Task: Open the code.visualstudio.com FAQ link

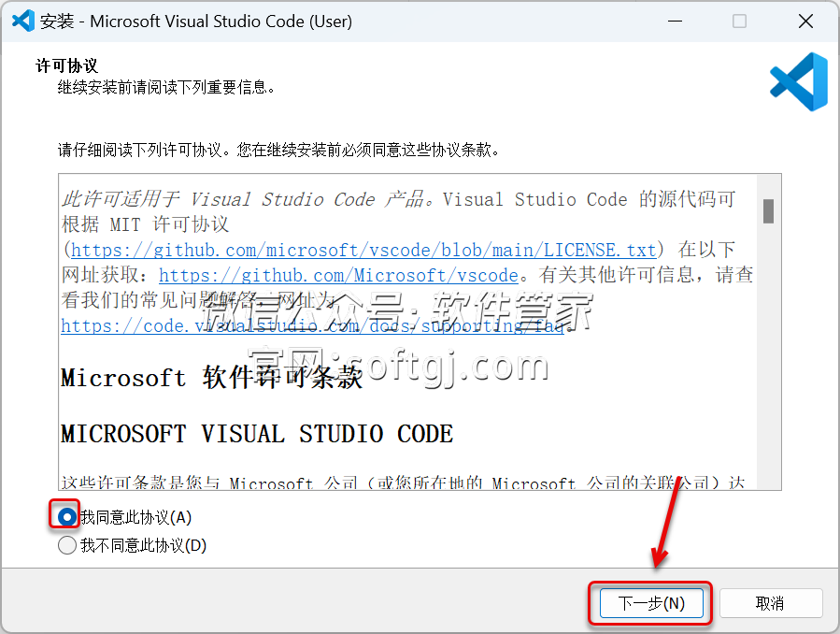Action: coord(312,325)
